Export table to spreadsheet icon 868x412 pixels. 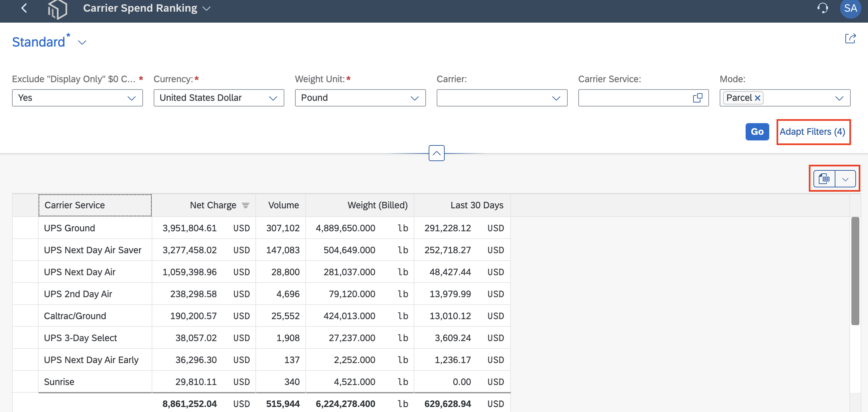coord(824,179)
